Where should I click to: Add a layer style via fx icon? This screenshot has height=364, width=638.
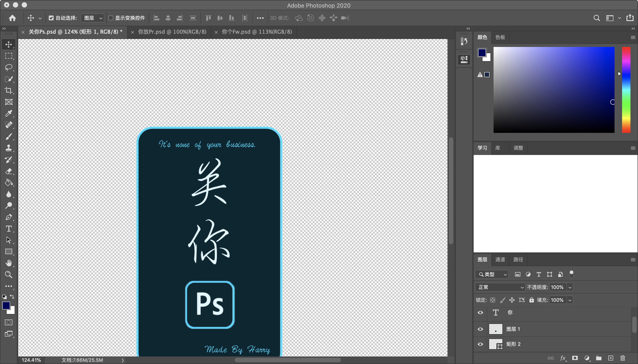point(563,358)
